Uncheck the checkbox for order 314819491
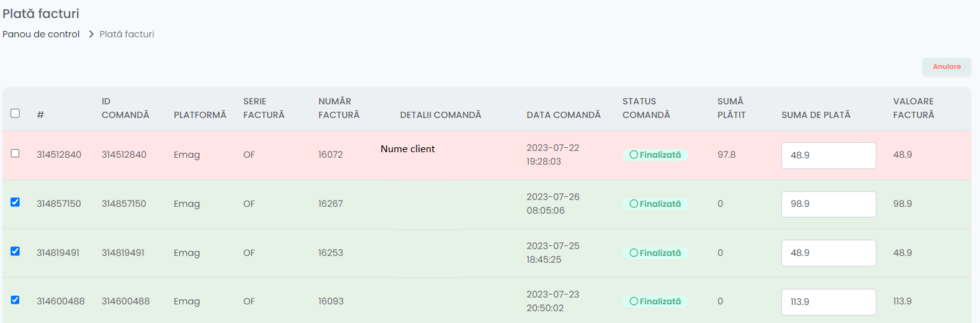Screen dimensions: 980x323 (x=16, y=251)
